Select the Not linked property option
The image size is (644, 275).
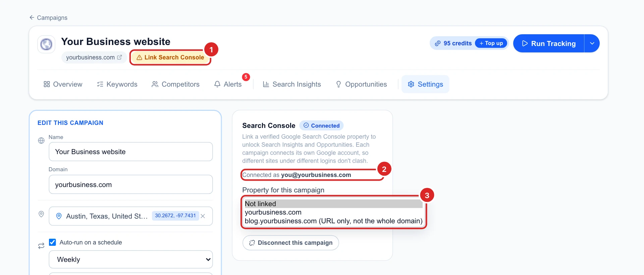333,204
